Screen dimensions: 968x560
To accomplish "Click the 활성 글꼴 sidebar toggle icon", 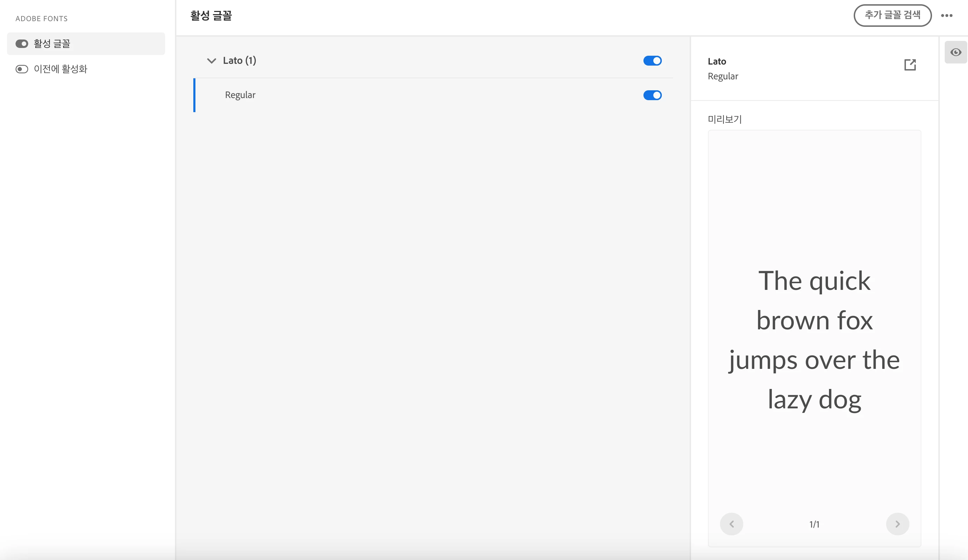I will [x=22, y=44].
